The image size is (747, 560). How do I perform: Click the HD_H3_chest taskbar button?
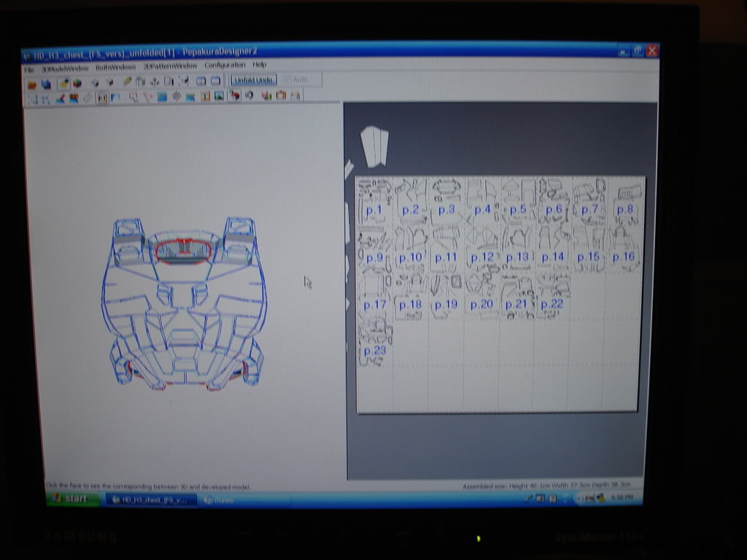click(x=152, y=499)
